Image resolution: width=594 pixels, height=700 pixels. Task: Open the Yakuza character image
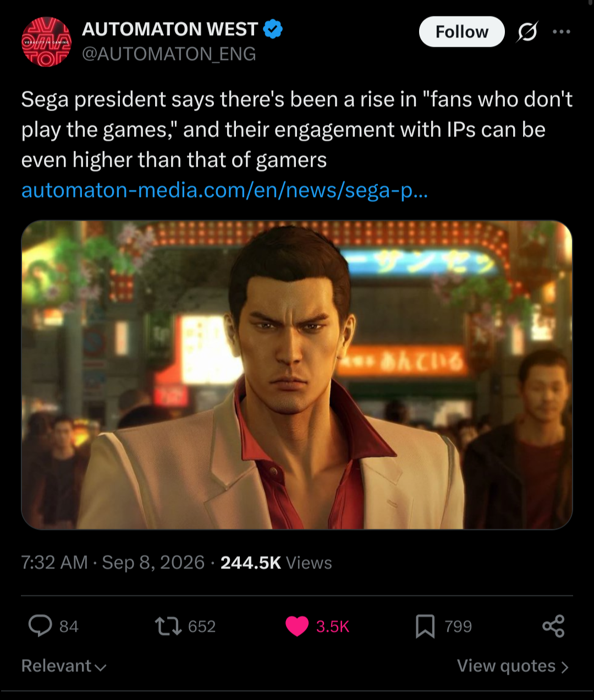pos(297,375)
